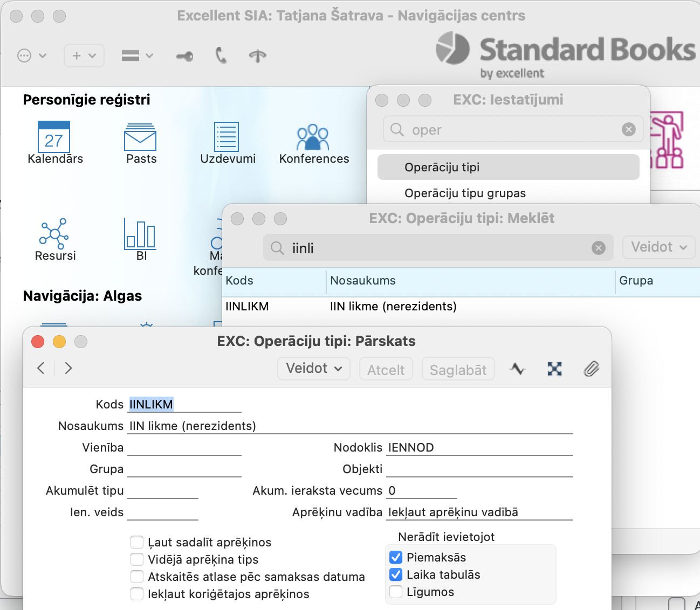Click the paperclip attachments icon
This screenshot has height=610, width=700.
pyautogui.click(x=591, y=369)
